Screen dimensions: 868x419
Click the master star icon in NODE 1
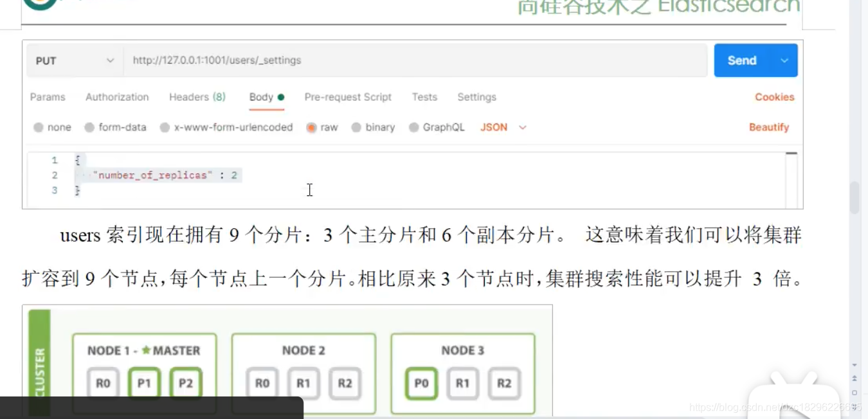tap(146, 350)
